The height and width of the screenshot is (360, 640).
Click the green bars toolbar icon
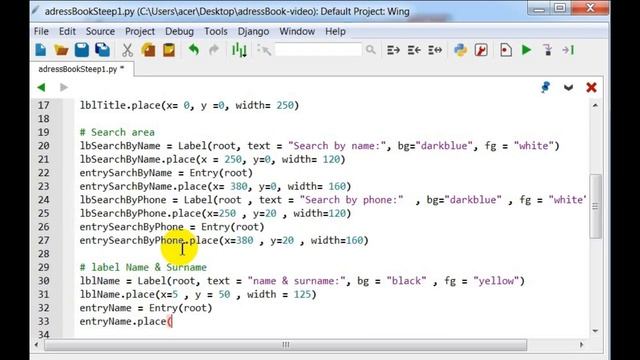pos(239,50)
